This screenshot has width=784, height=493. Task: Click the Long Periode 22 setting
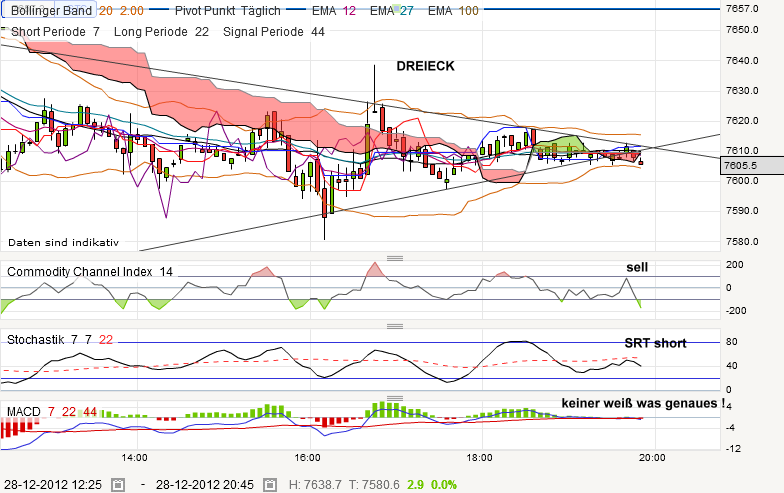[x=161, y=32]
